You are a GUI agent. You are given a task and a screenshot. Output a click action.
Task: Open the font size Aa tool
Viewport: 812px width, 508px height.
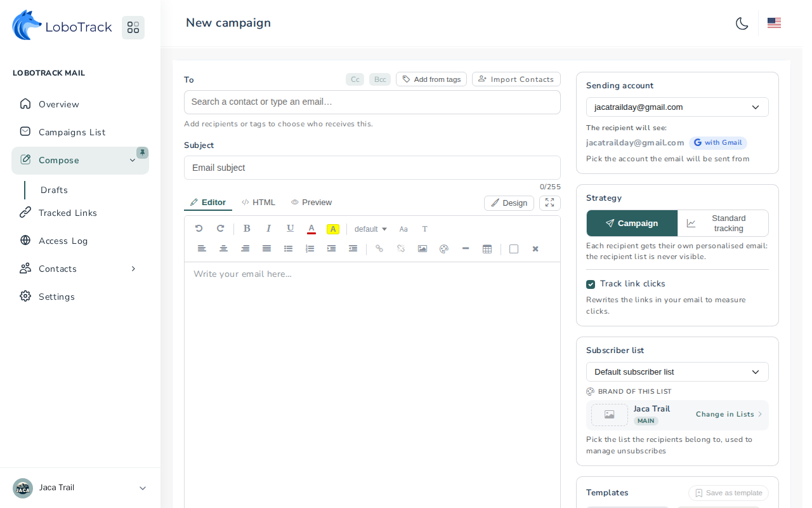click(403, 229)
